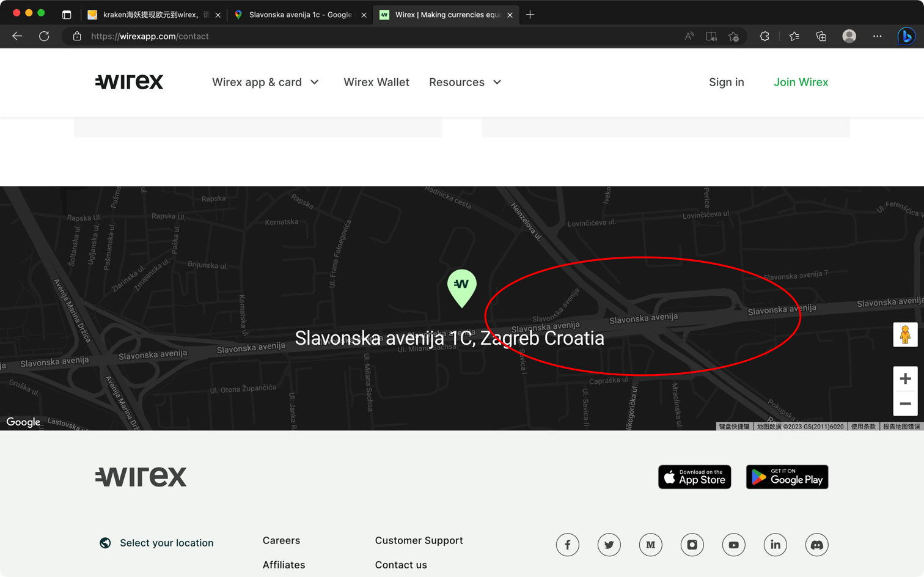Click the report map error link 报告地图错误

pyautogui.click(x=901, y=427)
